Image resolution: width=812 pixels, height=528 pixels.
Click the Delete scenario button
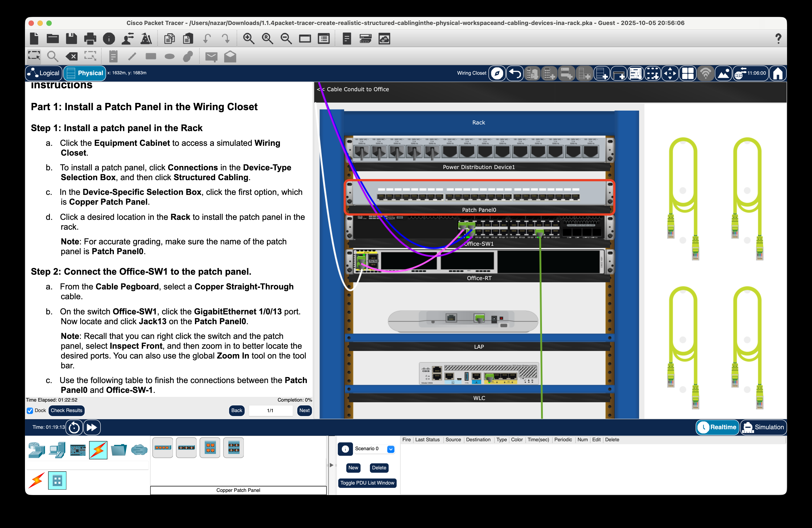click(379, 468)
